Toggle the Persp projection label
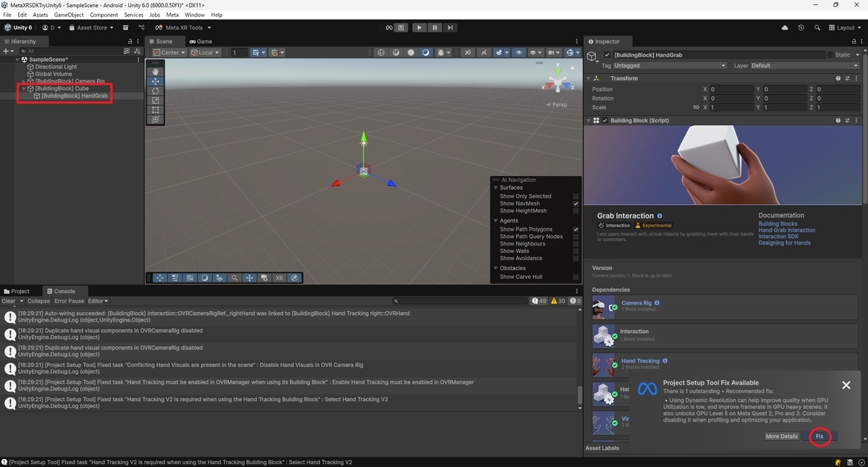The height and width of the screenshot is (467, 868). pyautogui.click(x=557, y=104)
